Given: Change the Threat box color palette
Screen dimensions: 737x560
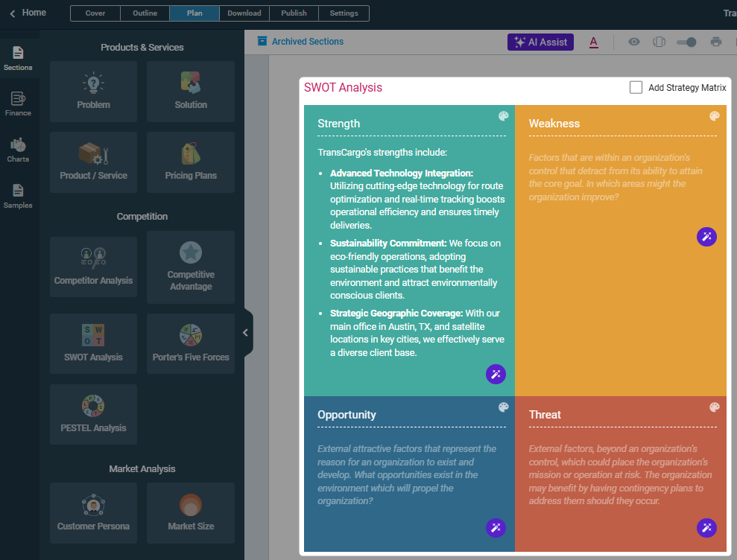Looking at the screenshot, I should (715, 407).
